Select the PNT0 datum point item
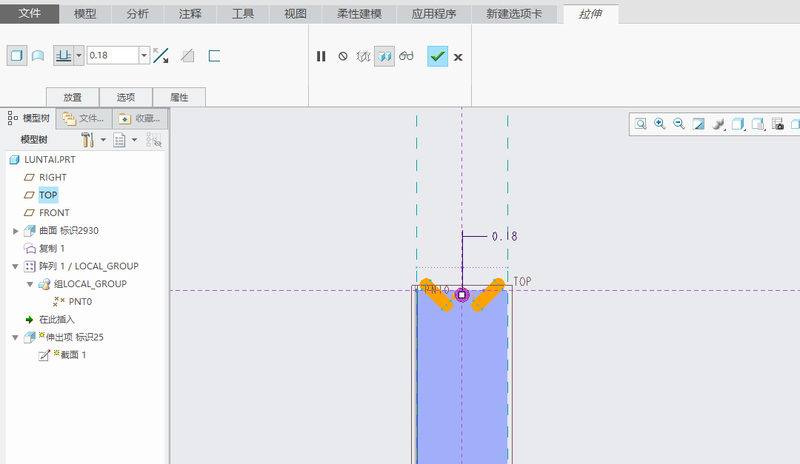This screenshot has height=464, width=800. (x=80, y=302)
